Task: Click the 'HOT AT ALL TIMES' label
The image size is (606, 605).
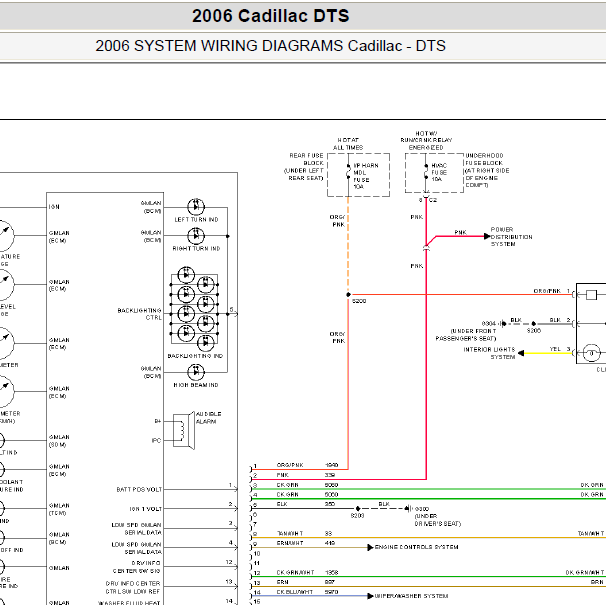Action: (348, 144)
